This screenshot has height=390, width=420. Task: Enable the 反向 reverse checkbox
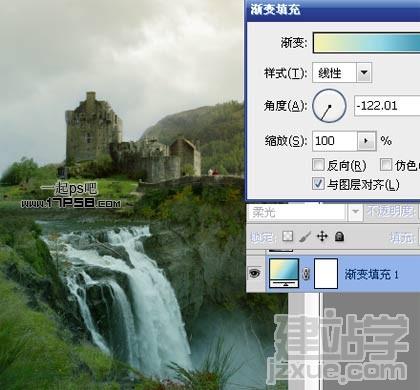(x=318, y=164)
